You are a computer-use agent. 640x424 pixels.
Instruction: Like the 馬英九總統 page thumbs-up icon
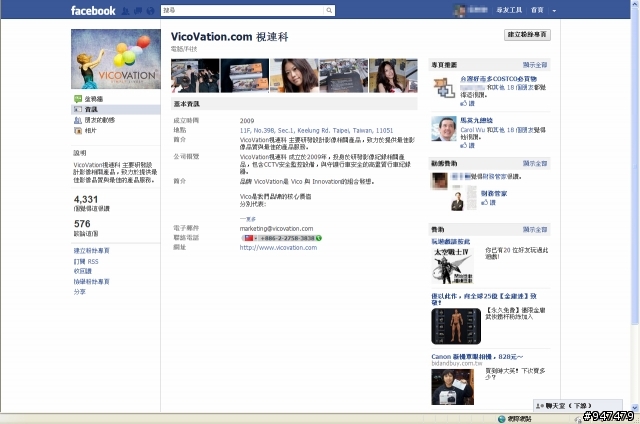[463, 145]
